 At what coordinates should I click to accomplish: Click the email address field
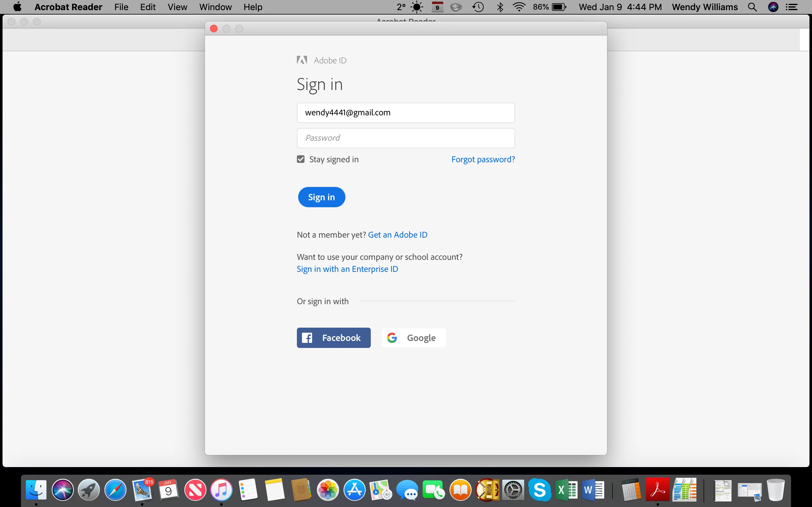(x=406, y=113)
